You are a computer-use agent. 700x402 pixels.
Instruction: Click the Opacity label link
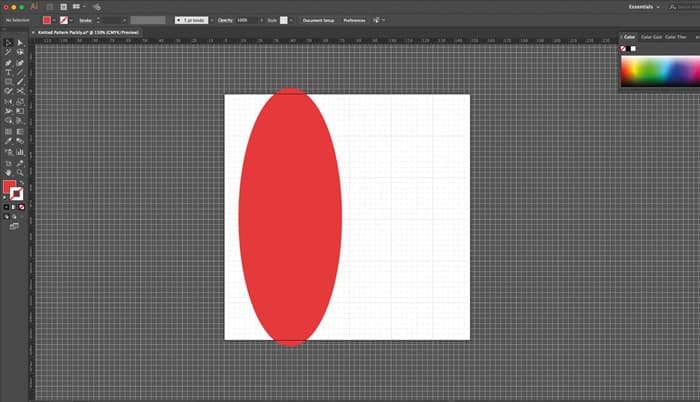tap(225, 20)
